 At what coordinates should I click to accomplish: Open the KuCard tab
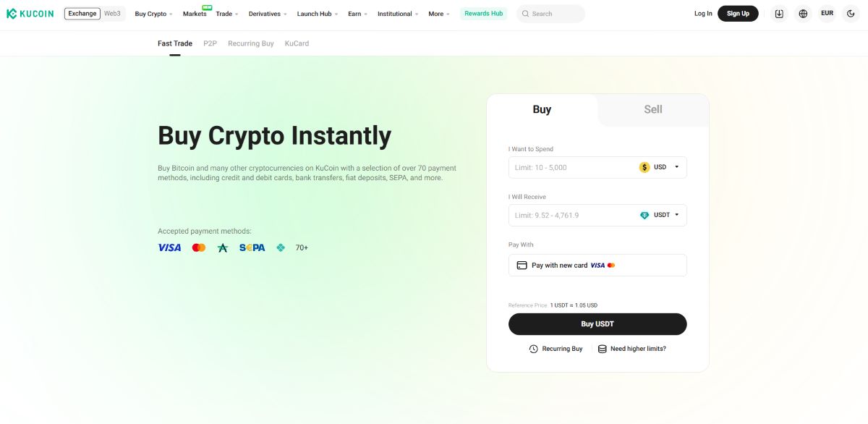point(297,43)
